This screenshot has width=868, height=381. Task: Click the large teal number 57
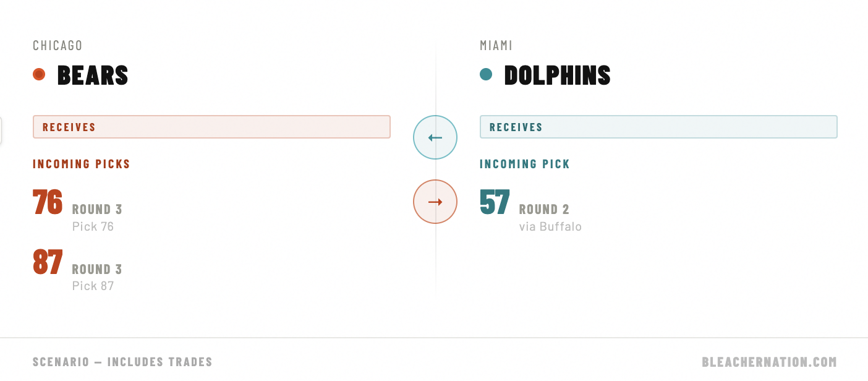click(495, 203)
